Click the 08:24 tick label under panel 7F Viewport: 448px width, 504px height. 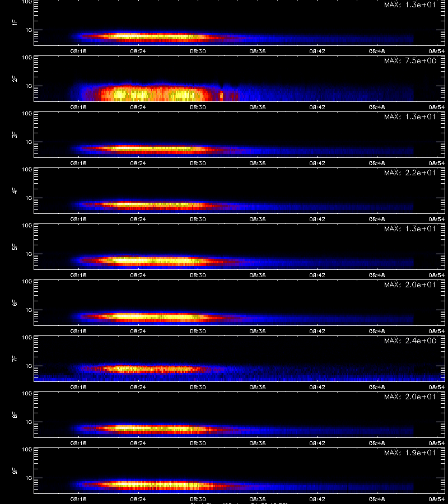[x=138, y=388]
